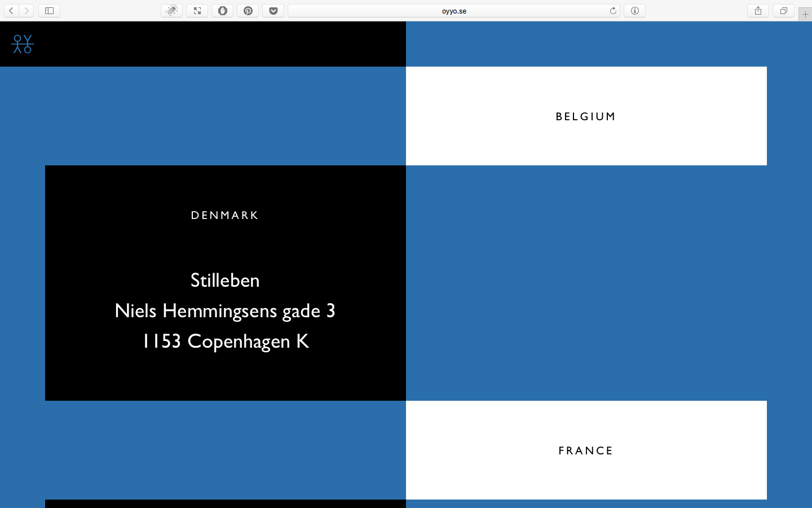812x508 pixels.
Task: Save the page to Pocket
Action: [x=273, y=11]
